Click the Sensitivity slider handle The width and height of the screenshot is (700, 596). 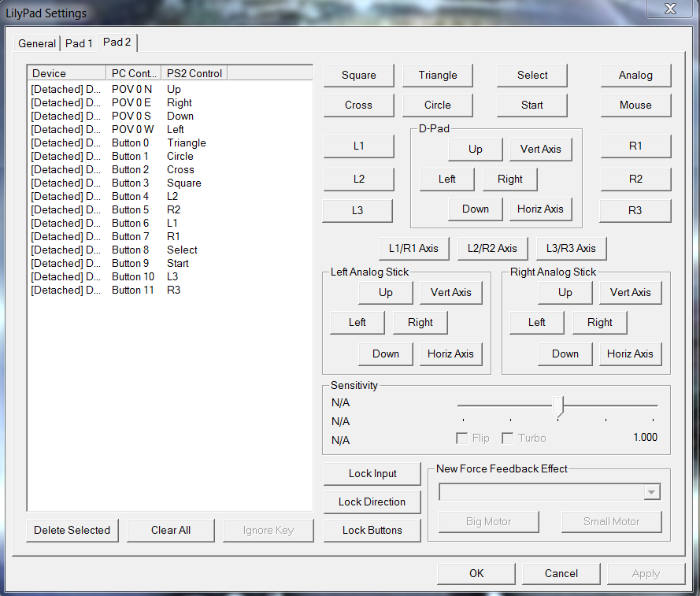558,407
